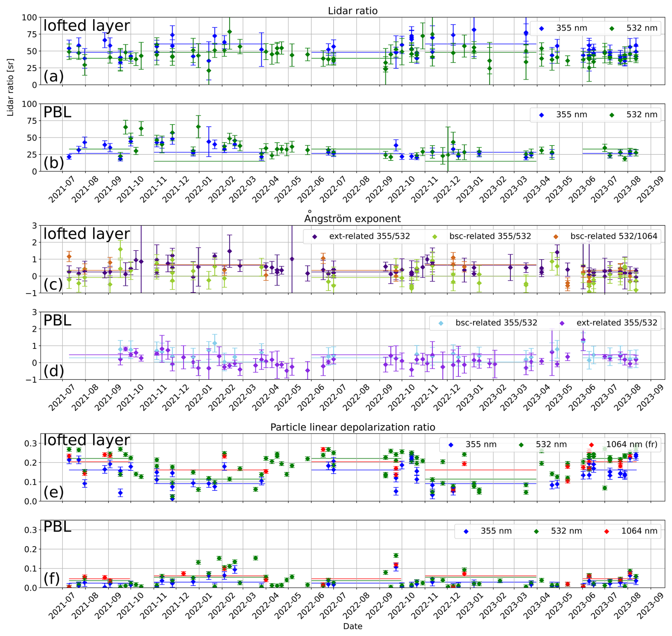Viewport: 672px width, 636px height.
Task: Select the red 1064 nm (fr) legend marker
Action: (x=591, y=445)
